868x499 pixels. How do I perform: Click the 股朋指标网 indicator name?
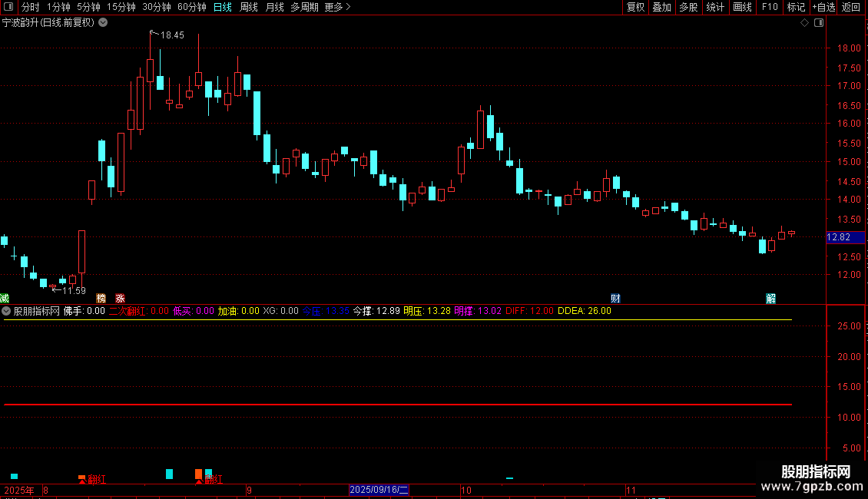coord(37,311)
